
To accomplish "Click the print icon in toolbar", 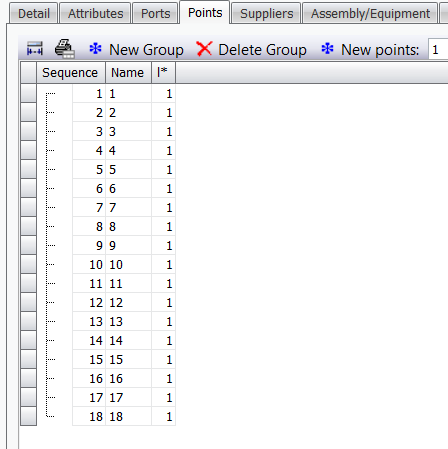I will tap(64, 49).
